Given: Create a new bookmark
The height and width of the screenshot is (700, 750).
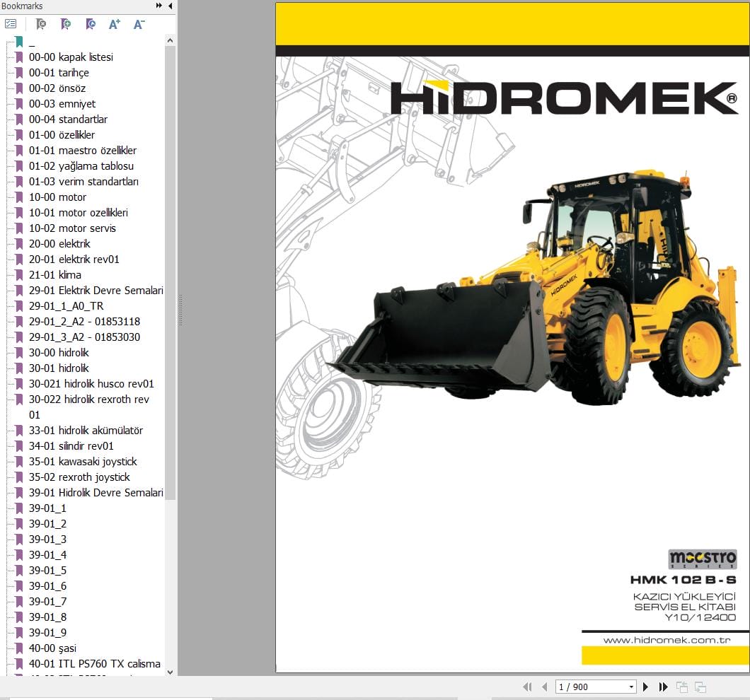Looking at the screenshot, I should 65,23.
